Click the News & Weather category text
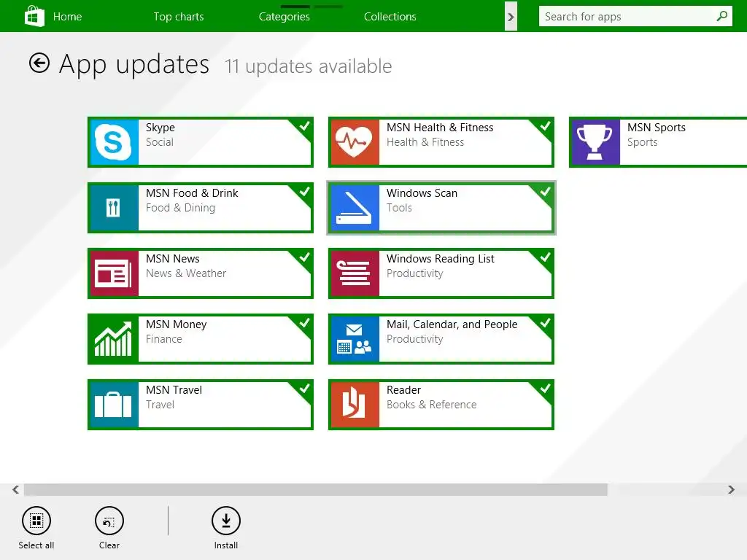The image size is (747, 560). (186, 273)
